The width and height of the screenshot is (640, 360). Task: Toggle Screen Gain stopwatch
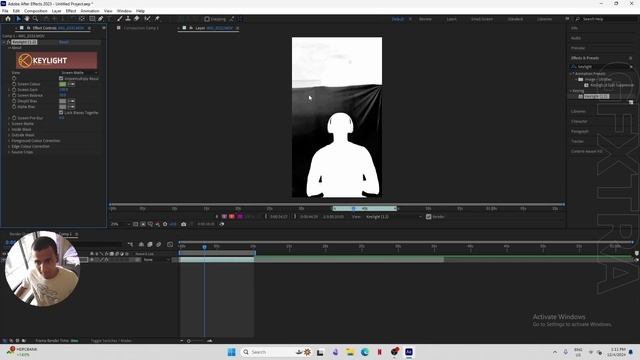click(14, 90)
